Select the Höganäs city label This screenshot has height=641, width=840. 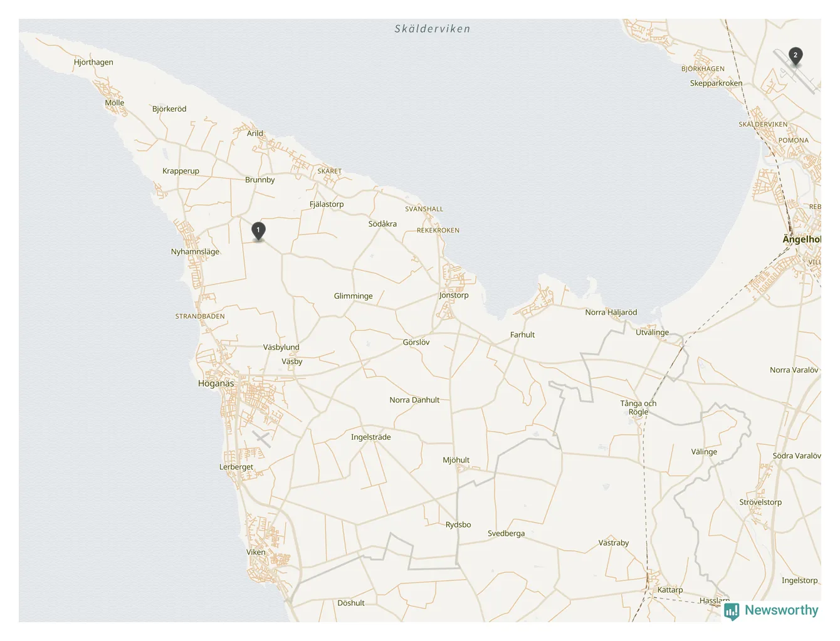[216, 383]
